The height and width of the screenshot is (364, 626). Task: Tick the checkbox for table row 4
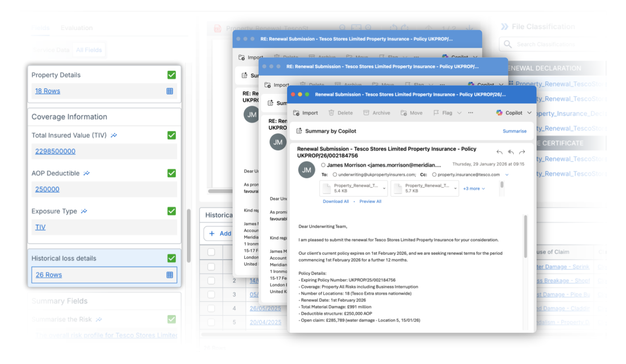211,309
